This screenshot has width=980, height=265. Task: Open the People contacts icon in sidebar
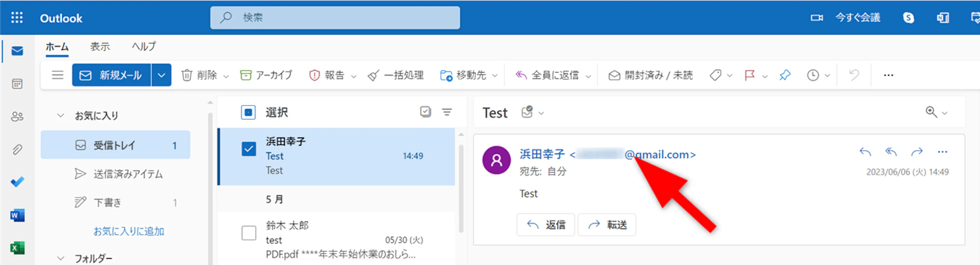tap(17, 116)
